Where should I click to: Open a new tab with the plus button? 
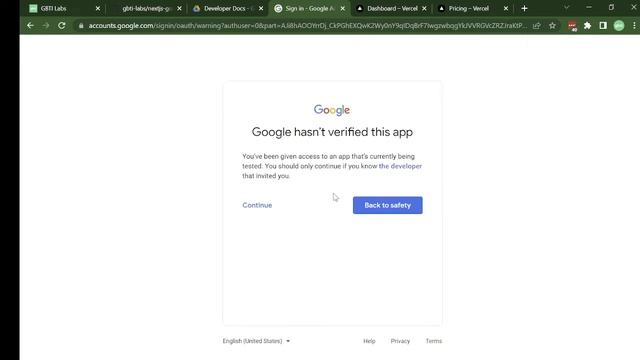(524, 8)
